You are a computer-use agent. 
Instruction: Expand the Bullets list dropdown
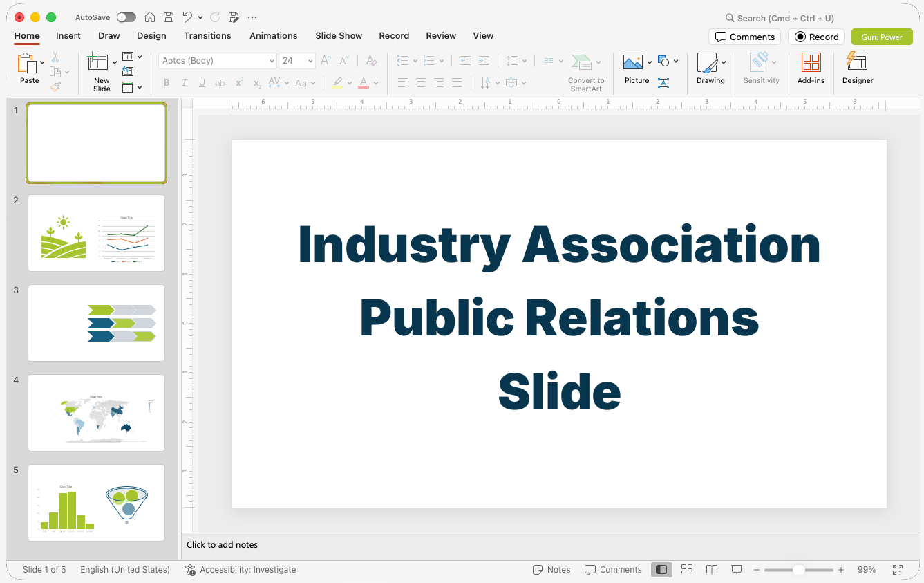415,61
